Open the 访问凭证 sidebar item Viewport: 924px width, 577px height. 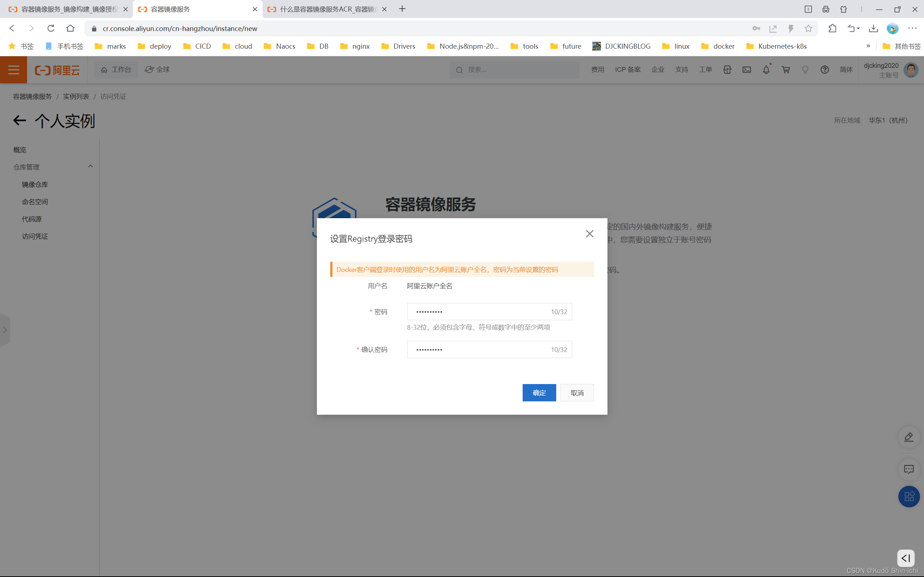35,236
